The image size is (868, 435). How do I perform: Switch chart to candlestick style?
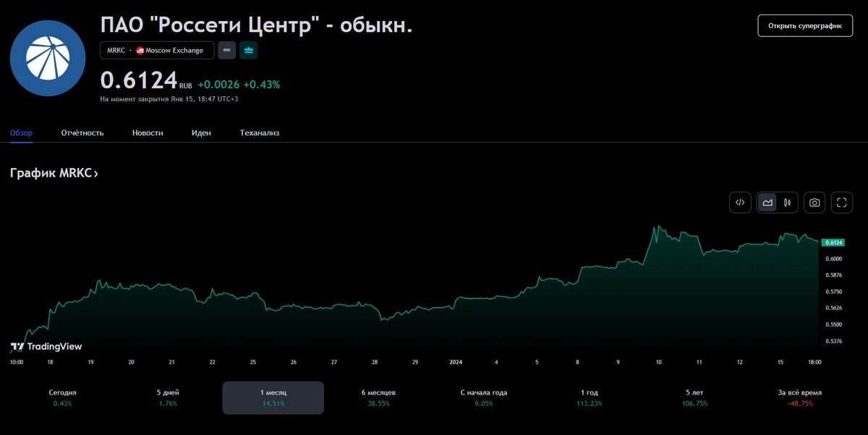pos(787,203)
